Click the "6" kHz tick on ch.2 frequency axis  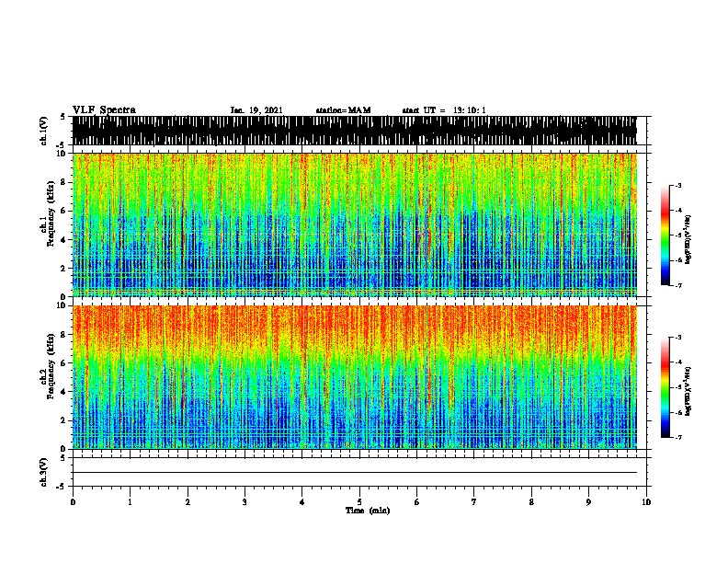tap(64, 363)
